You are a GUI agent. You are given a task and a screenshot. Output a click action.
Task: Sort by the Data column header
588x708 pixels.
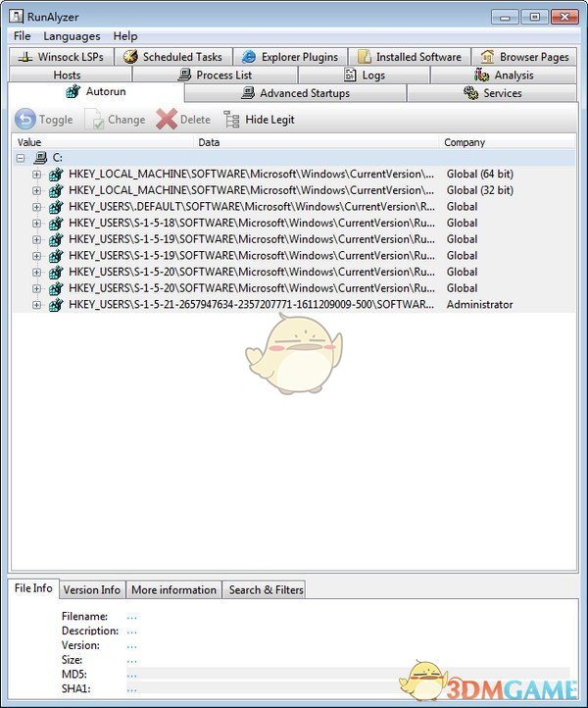click(316, 142)
